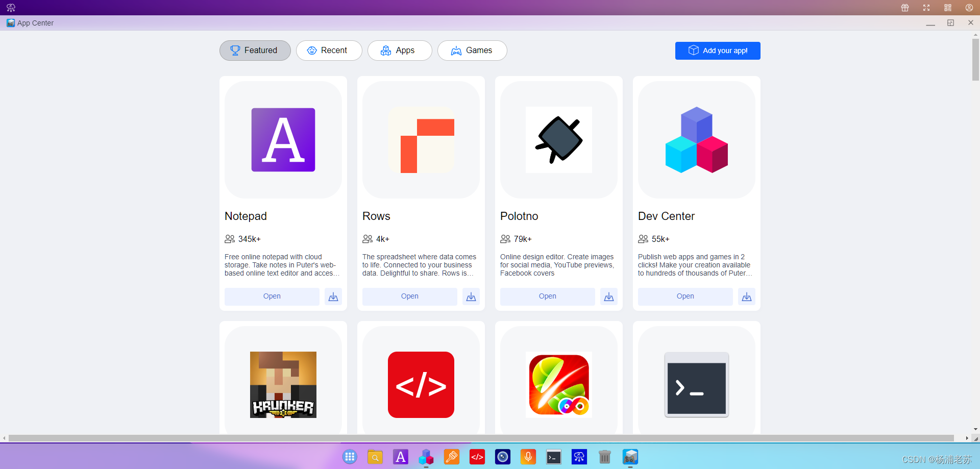Click the Puter logo in the top bar
The image size is (980, 469).
11,8
